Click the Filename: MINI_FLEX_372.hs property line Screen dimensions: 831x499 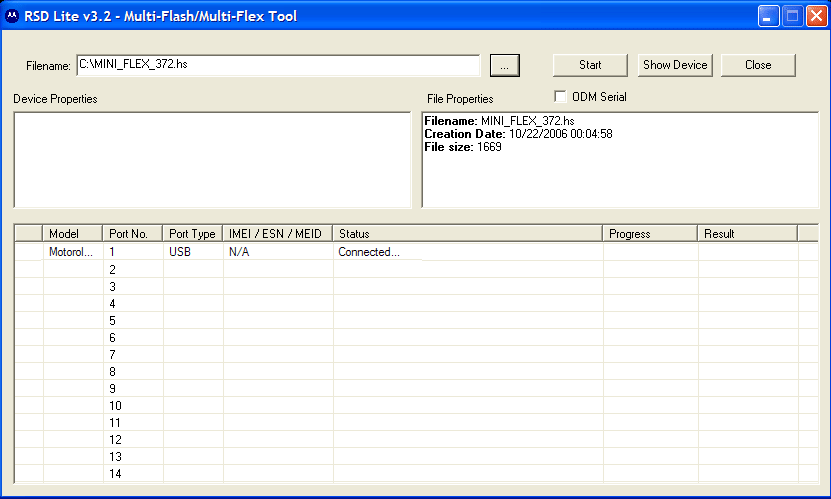(499, 121)
